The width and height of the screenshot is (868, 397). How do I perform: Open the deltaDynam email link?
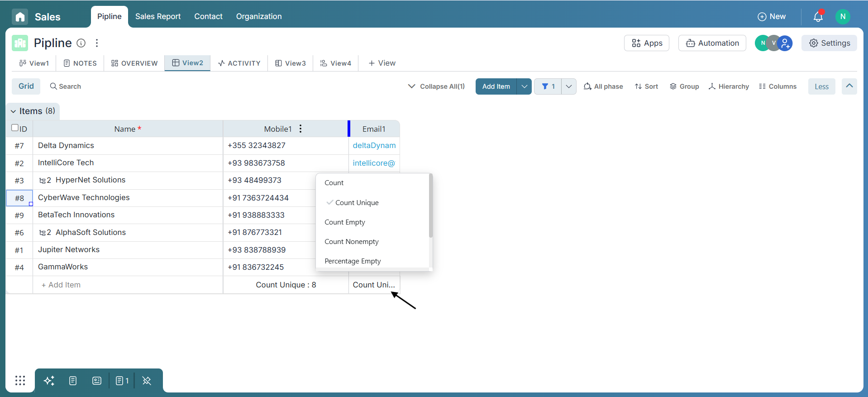(374, 146)
